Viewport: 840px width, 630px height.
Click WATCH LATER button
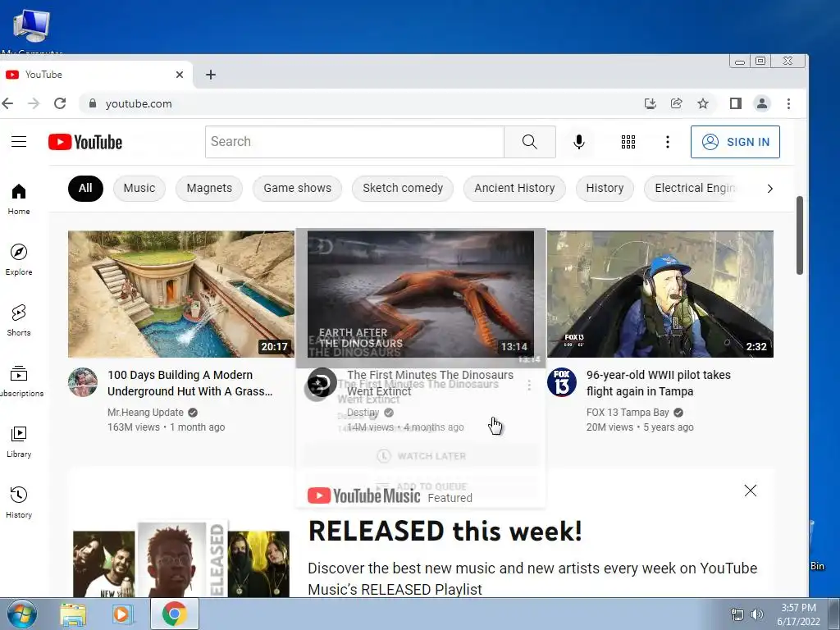tap(422, 456)
